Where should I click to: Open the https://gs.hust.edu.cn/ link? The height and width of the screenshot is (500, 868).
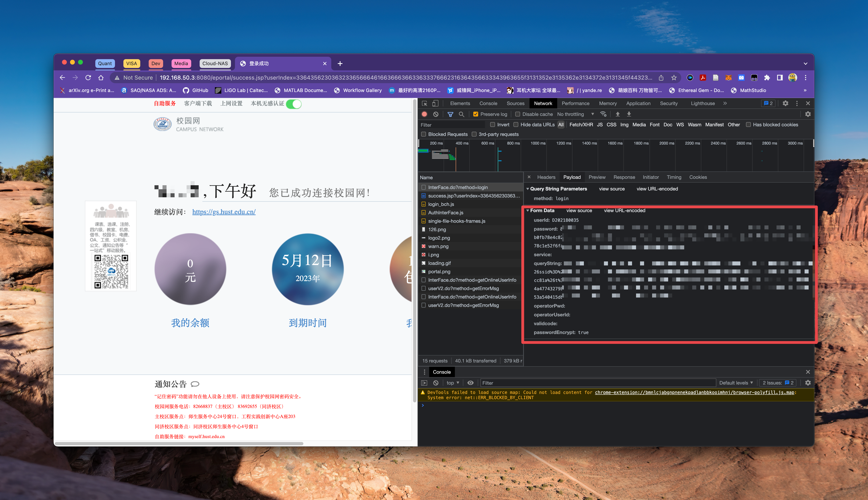(224, 212)
